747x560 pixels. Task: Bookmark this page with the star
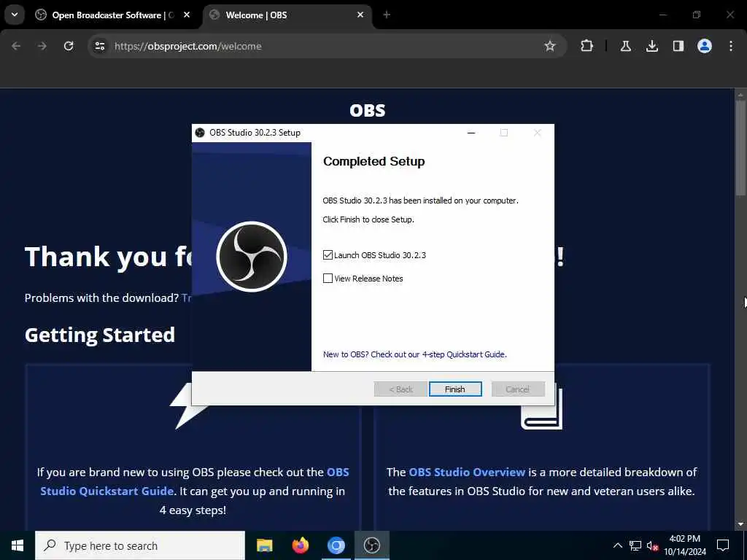[550, 46]
